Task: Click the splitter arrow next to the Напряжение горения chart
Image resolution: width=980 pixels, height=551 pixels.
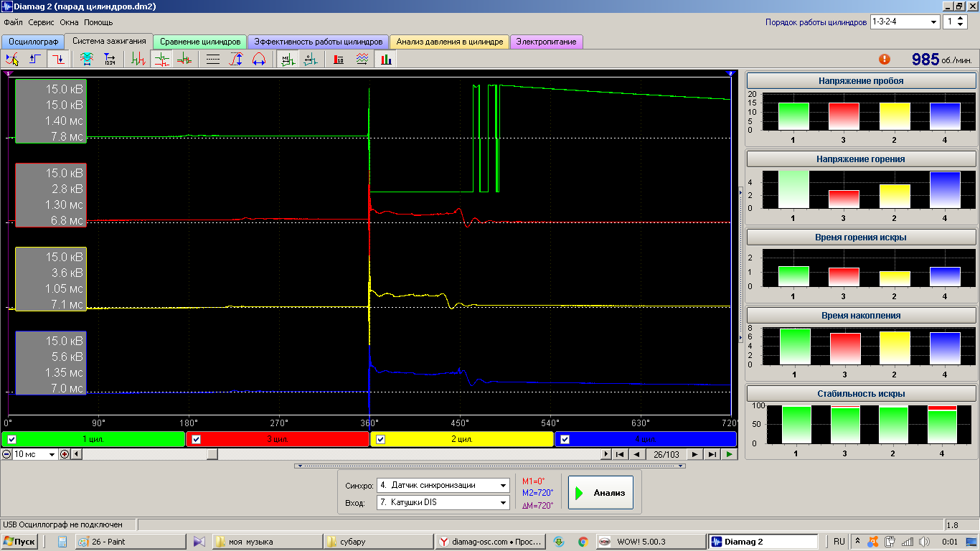Action: [740, 192]
